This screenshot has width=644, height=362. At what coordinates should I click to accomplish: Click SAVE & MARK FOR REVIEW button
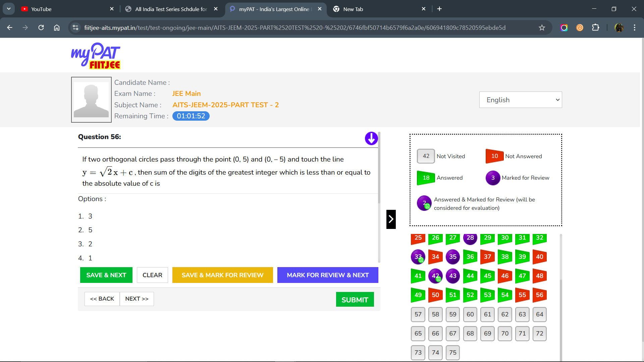pos(222,275)
